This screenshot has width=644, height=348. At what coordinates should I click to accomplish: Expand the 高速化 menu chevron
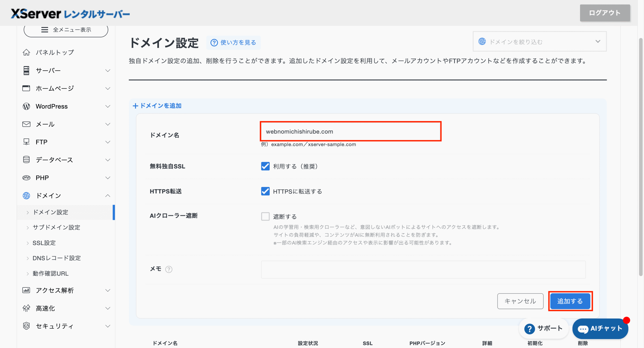click(x=108, y=308)
